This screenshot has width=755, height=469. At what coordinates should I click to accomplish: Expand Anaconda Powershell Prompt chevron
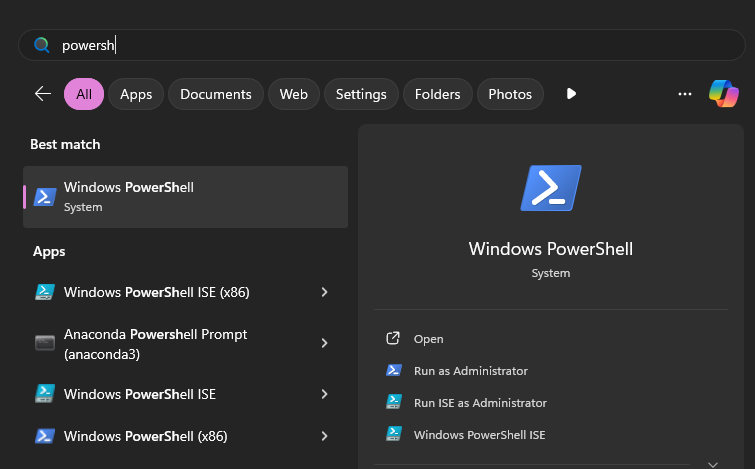pyautogui.click(x=325, y=343)
